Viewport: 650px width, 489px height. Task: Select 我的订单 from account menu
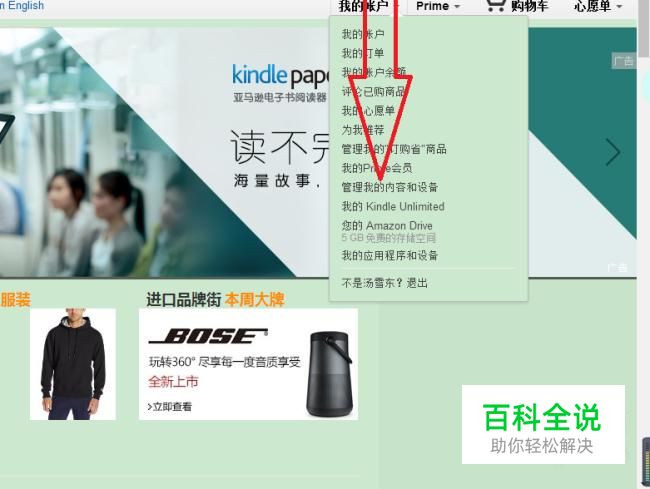tap(363, 53)
